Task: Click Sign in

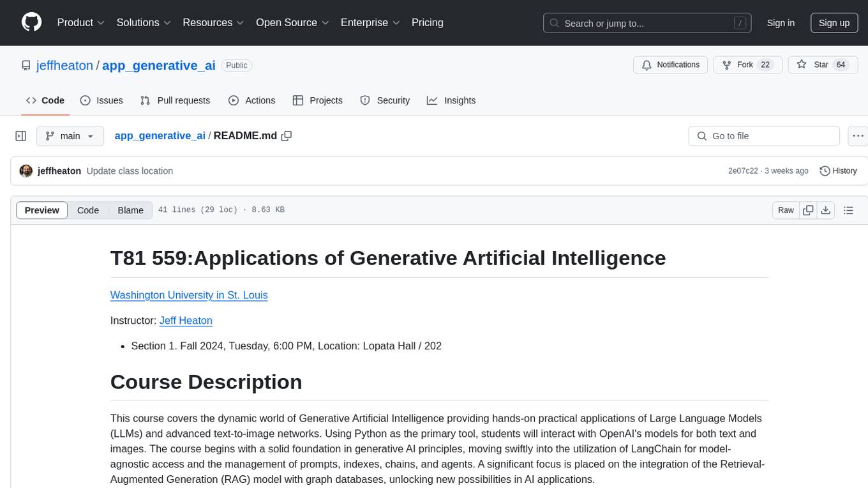Action: pos(781,23)
